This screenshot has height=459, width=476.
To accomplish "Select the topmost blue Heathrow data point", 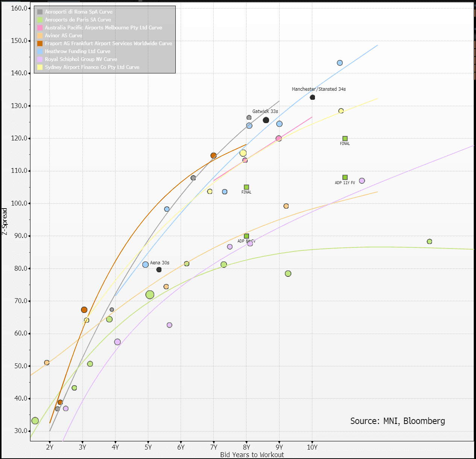I will (x=340, y=63).
